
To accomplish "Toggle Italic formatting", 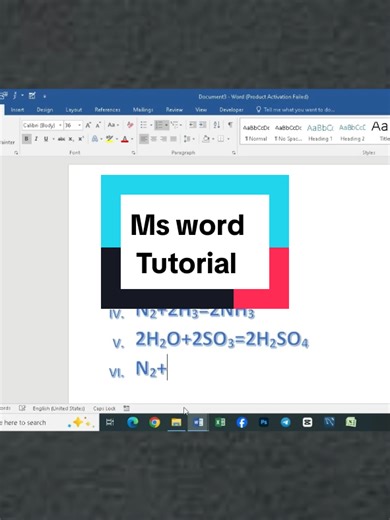I will coord(36,139).
